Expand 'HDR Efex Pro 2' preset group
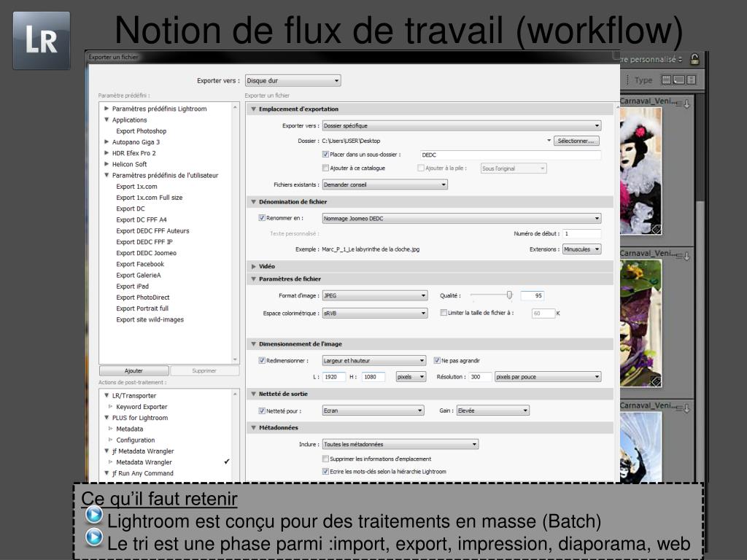Screen dimensions: 747x560 pos(107,153)
